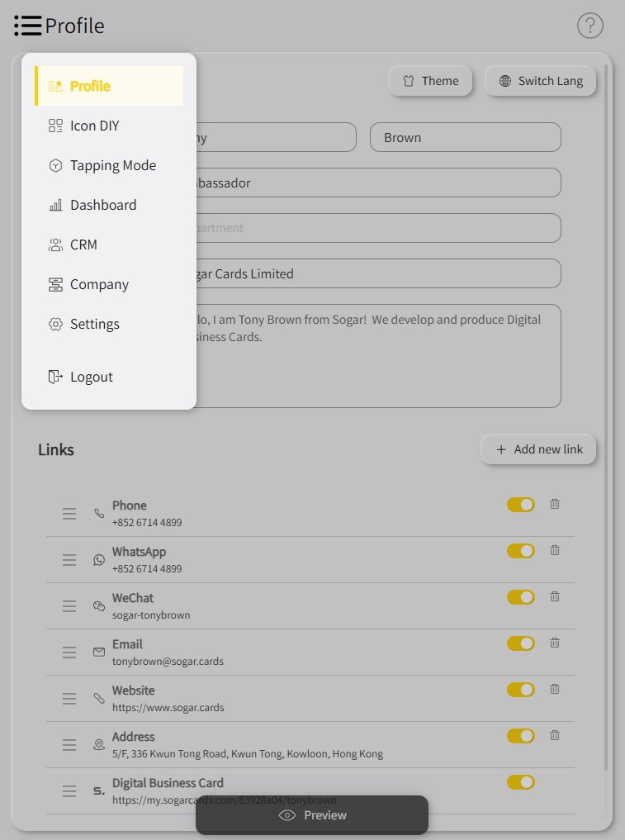
Task: Click the hamburger menu icon beside Profile
Action: [28, 26]
